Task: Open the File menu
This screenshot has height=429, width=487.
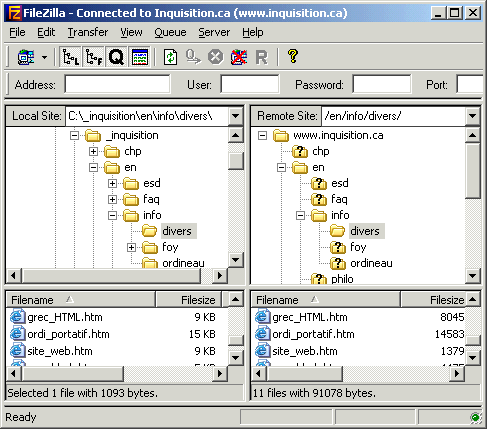Action: [17, 32]
